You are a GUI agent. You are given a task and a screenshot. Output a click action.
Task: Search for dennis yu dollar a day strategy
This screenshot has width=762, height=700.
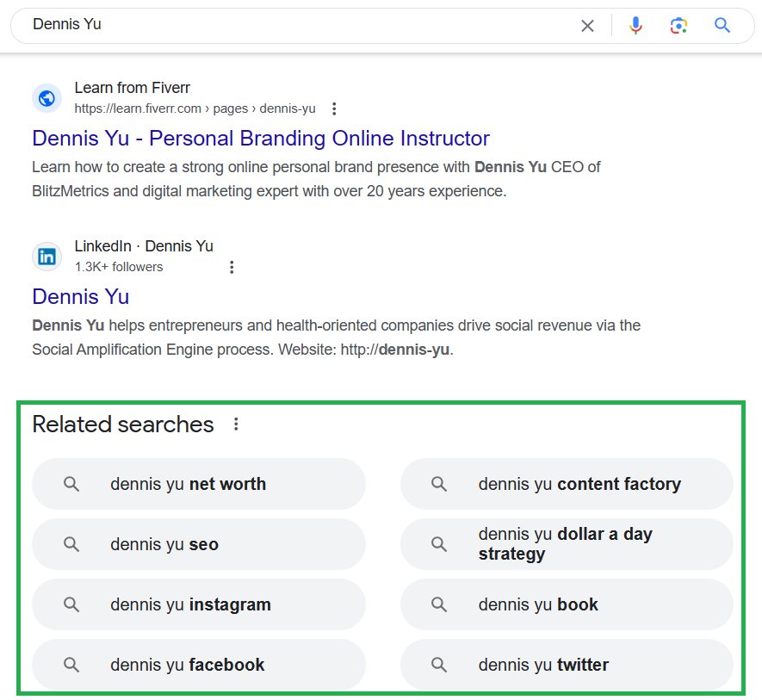click(567, 544)
